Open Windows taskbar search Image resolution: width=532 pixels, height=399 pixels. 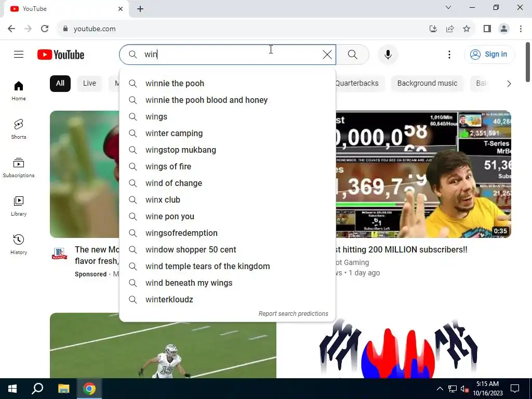[x=37, y=389]
